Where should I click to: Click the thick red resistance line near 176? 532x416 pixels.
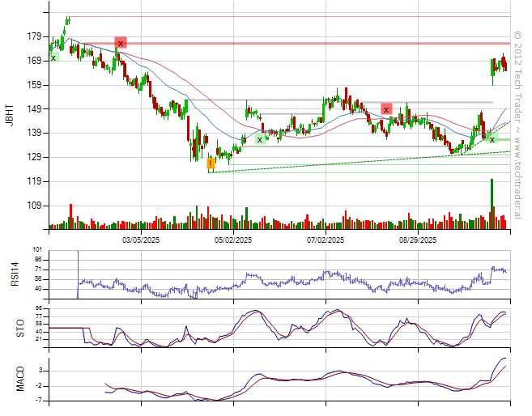pos(324,43)
